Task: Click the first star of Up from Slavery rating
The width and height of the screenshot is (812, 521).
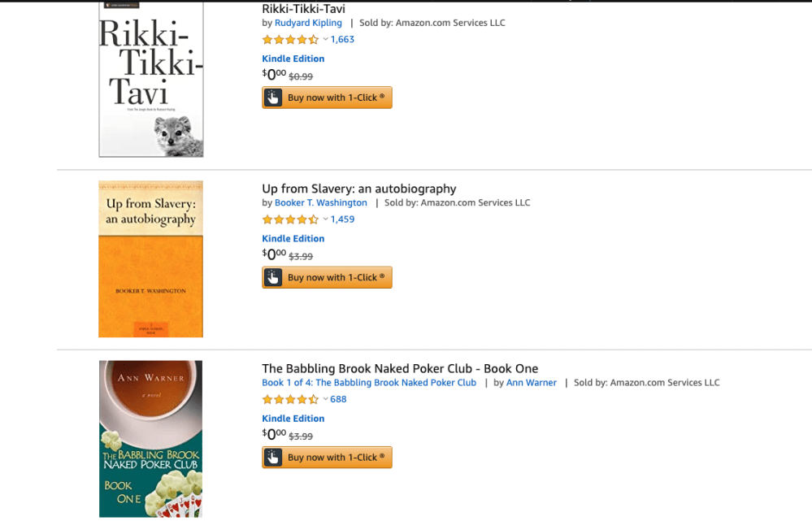Action: click(266, 219)
